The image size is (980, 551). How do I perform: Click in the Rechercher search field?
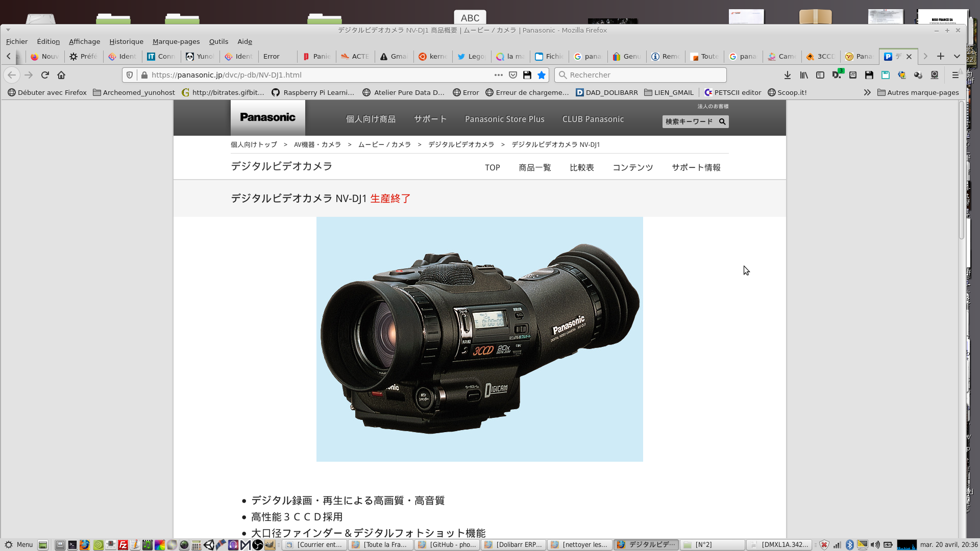click(x=643, y=75)
